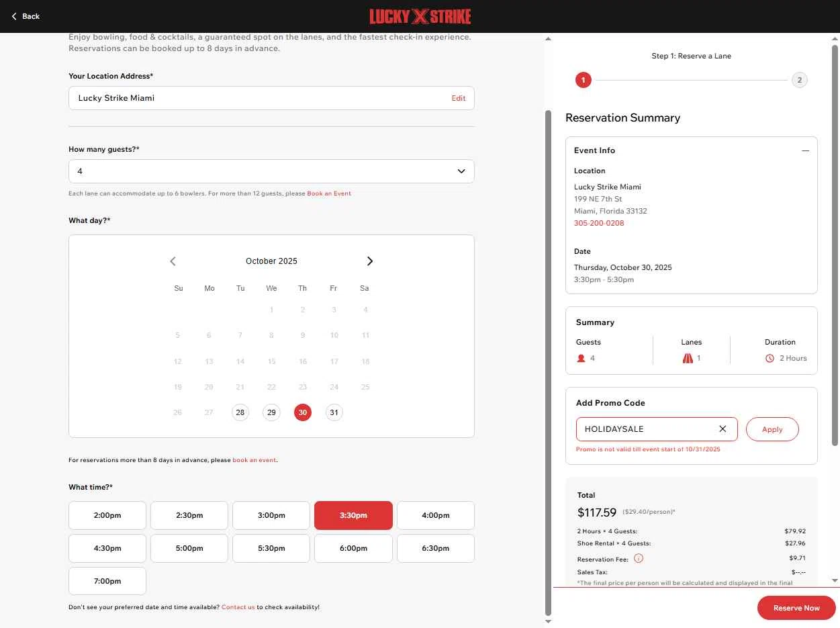Choose the 4:30pm time slot
This screenshot has height=628, width=840.
click(107, 548)
